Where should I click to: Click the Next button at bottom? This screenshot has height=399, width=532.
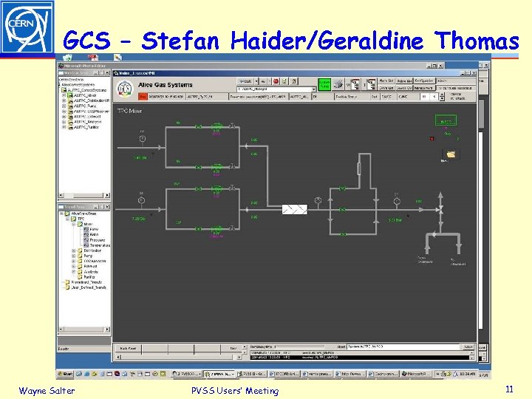pyautogui.click(x=233, y=349)
